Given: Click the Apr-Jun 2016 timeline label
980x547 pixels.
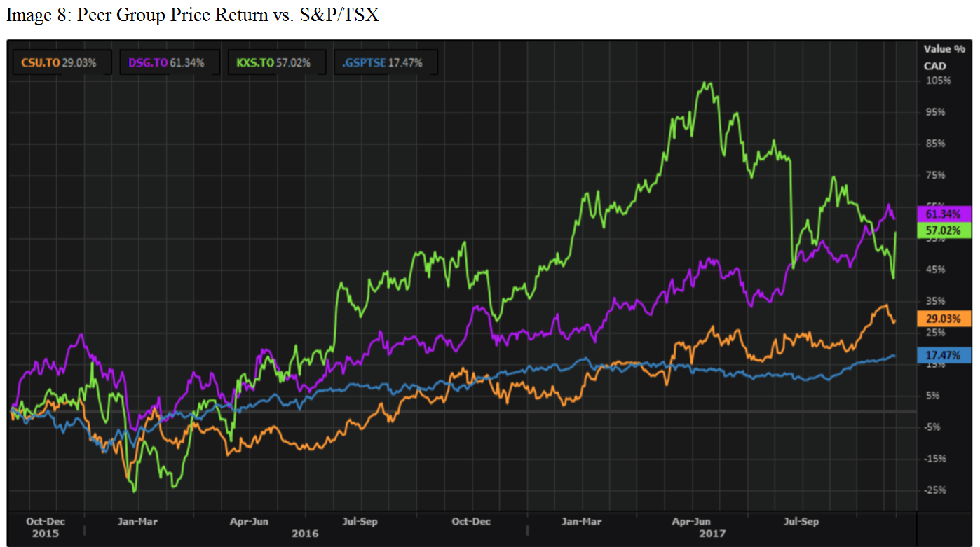Looking at the screenshot, I should [250, 521].
